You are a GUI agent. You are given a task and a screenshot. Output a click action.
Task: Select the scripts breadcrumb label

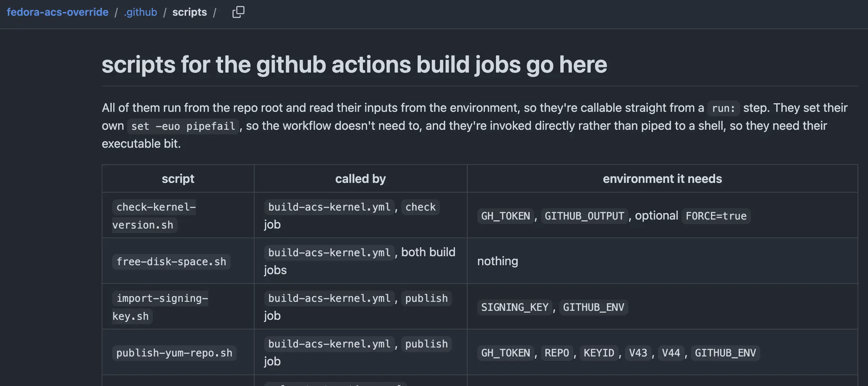190,12
